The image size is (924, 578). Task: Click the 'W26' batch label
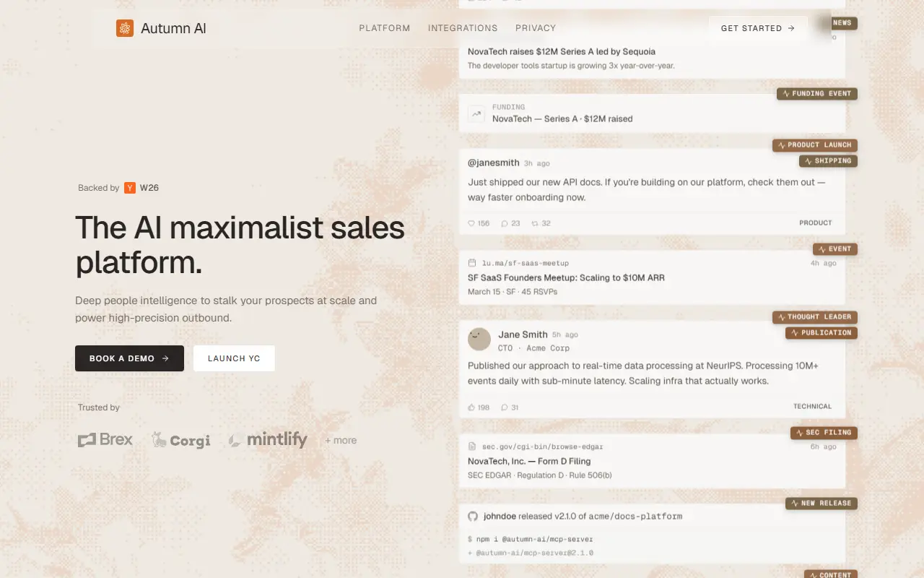[149, 188]
